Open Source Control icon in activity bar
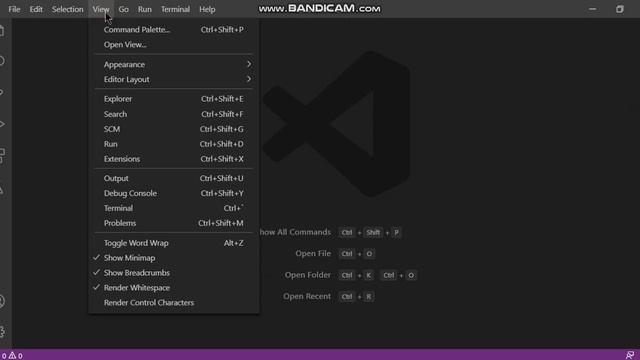 [2, 93]
